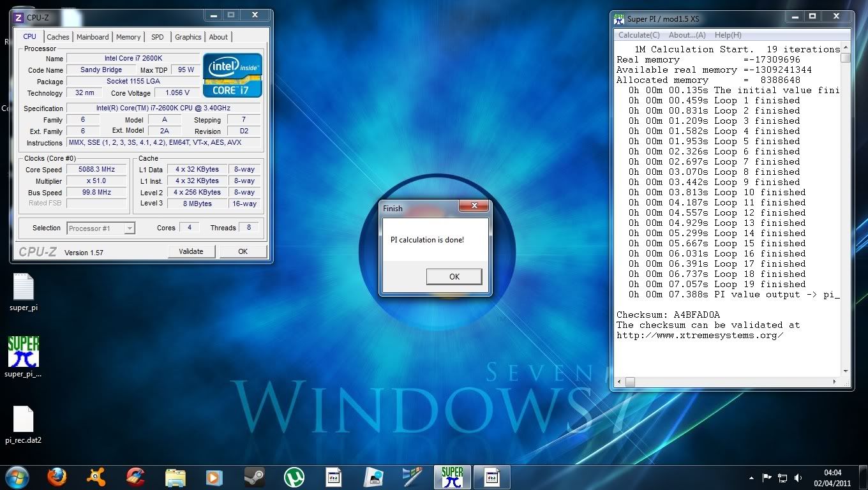Click the Checksum: A4BFAD0A line

tap(668, 315)
